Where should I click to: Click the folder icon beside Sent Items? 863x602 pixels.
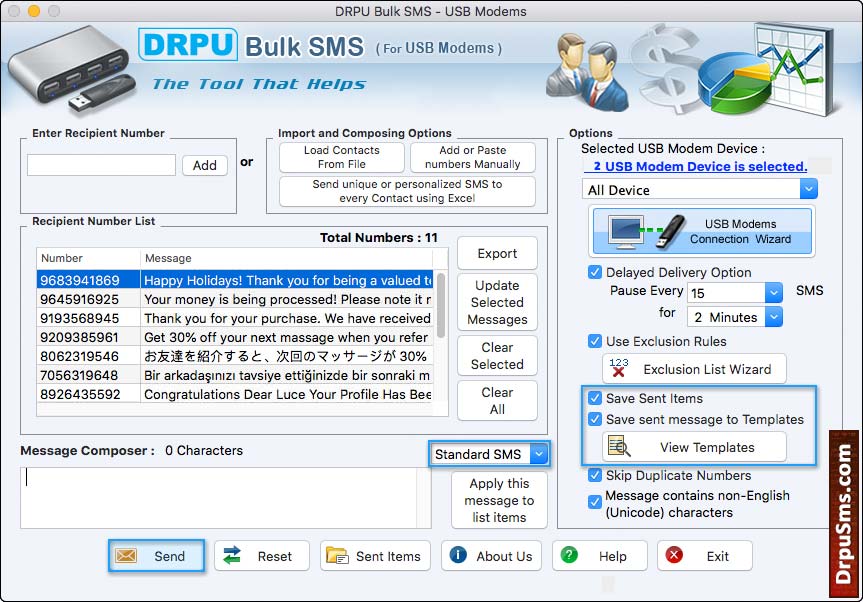(337, 556)
